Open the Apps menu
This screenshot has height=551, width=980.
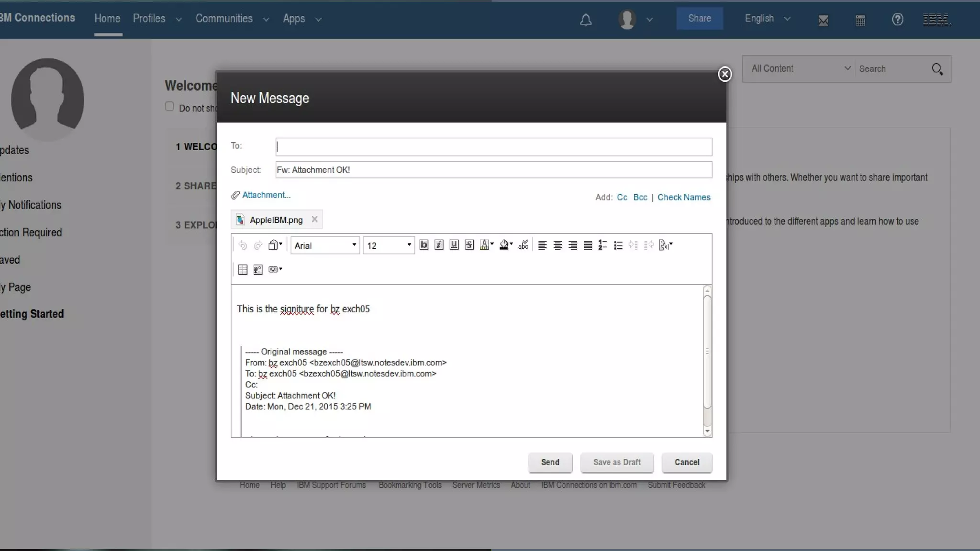point(294,19)
